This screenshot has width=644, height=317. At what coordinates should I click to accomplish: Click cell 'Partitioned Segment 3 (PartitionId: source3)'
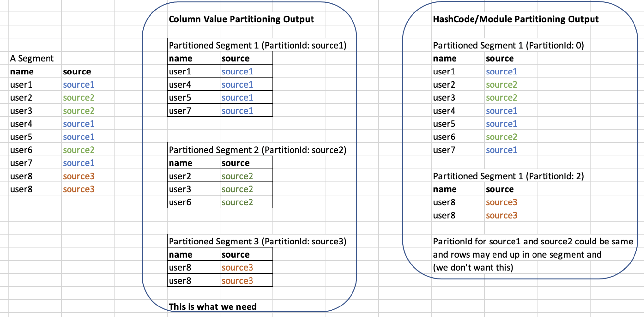coord(257,242)
